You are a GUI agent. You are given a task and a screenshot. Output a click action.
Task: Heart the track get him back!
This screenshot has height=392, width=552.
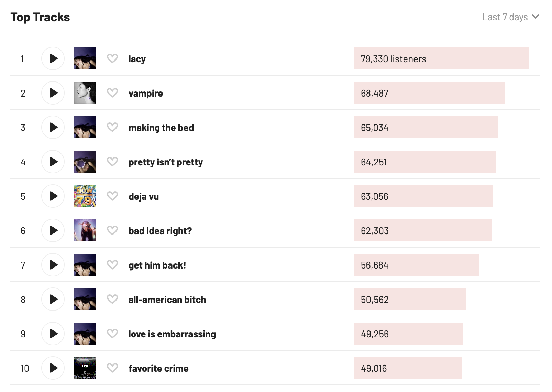pyautogui.click(x=112, y=265)
